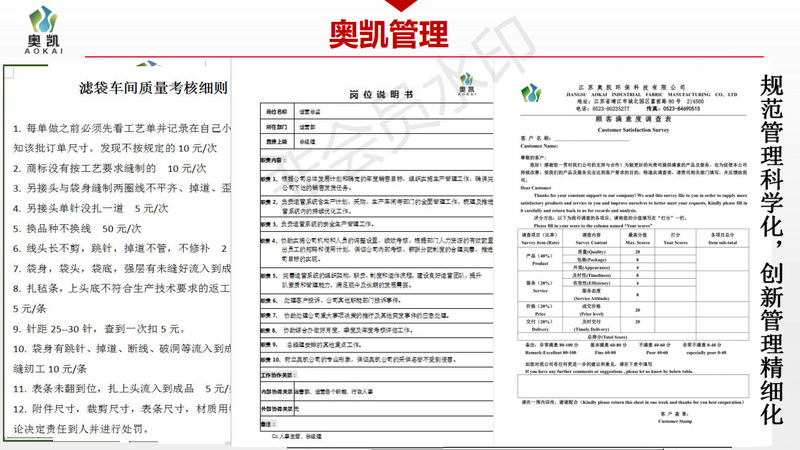Open the 滤袋车间质量考核细则 document thumbnail
The image size is (800, 450).
tap(117, 253)
